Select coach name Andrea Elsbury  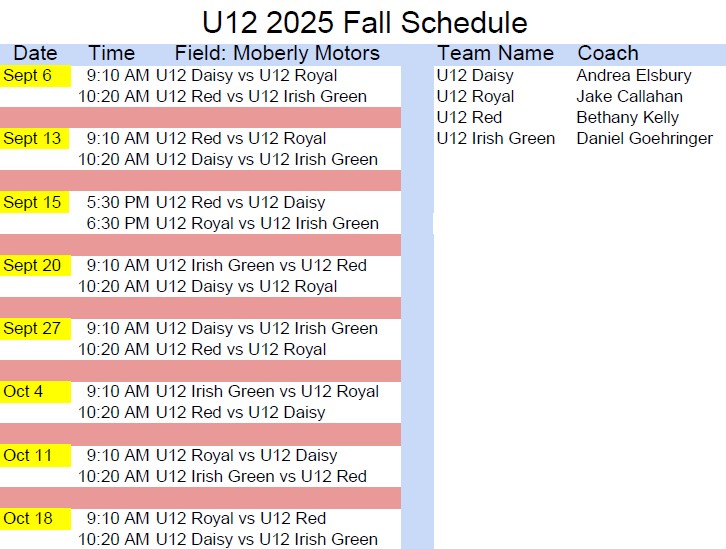click(x=634, y=76)
